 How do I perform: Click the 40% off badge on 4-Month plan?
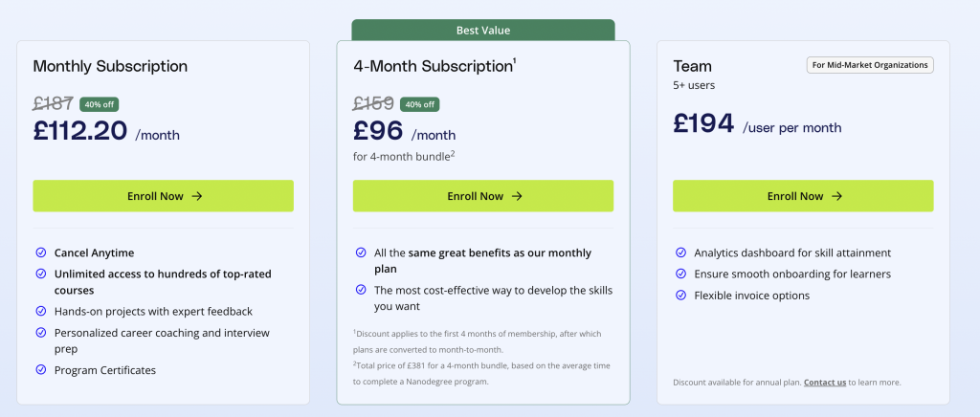pos(420,104)
